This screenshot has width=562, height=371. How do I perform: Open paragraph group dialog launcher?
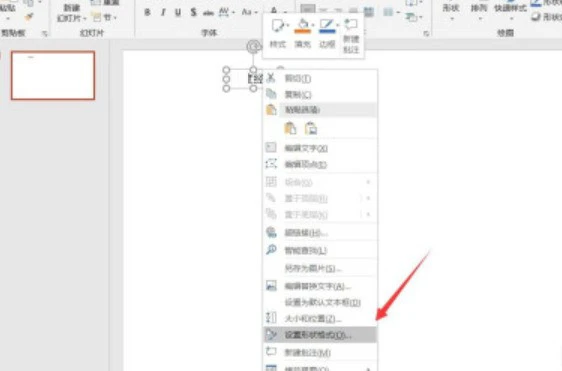426,34
